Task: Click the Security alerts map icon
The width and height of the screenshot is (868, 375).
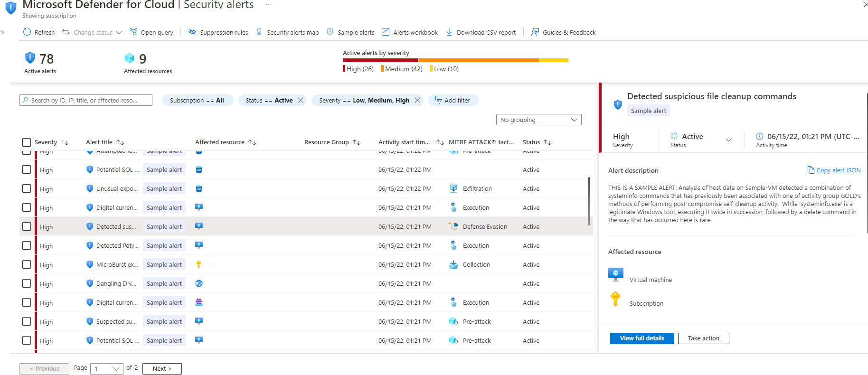Action: (259, 32)
